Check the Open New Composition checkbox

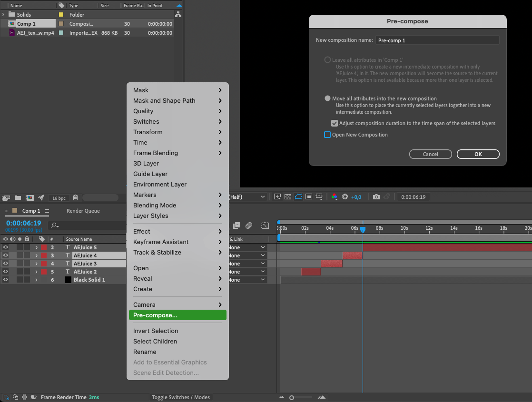pos(327,135)
